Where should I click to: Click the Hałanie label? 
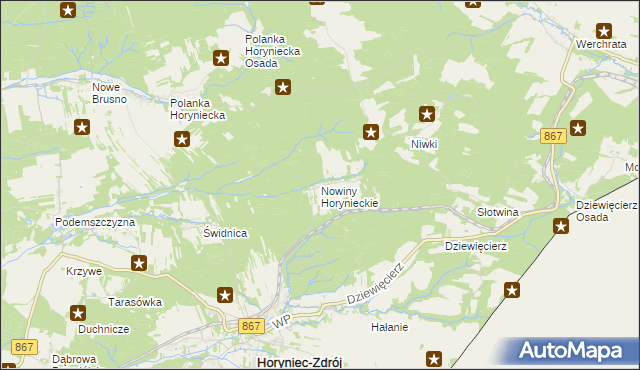coord(390,327)
